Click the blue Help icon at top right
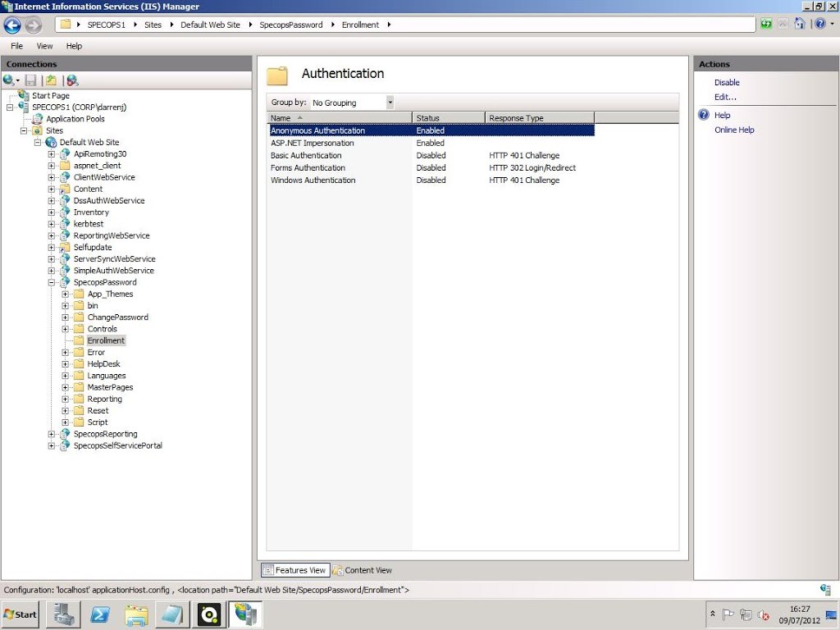This screenshot has width=840, height=630. pos(819,24)
